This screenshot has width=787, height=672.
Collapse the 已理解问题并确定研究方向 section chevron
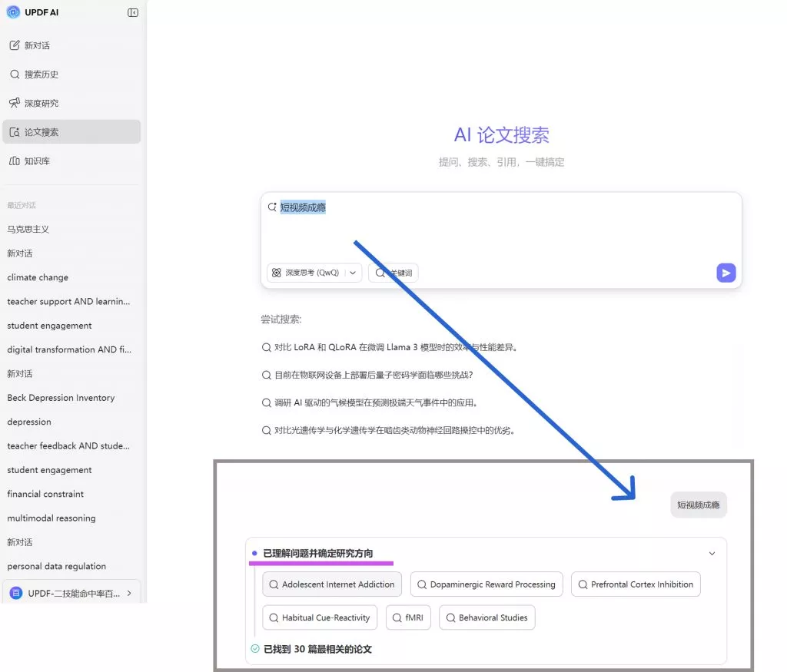tap(712, 553)
